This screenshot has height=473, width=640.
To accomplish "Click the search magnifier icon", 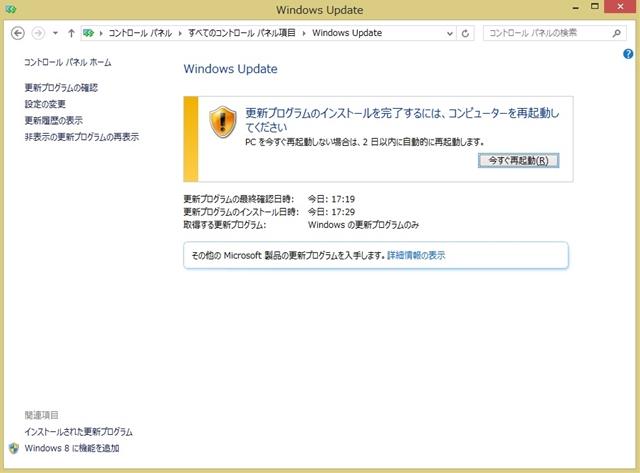I will pos(617,33).
